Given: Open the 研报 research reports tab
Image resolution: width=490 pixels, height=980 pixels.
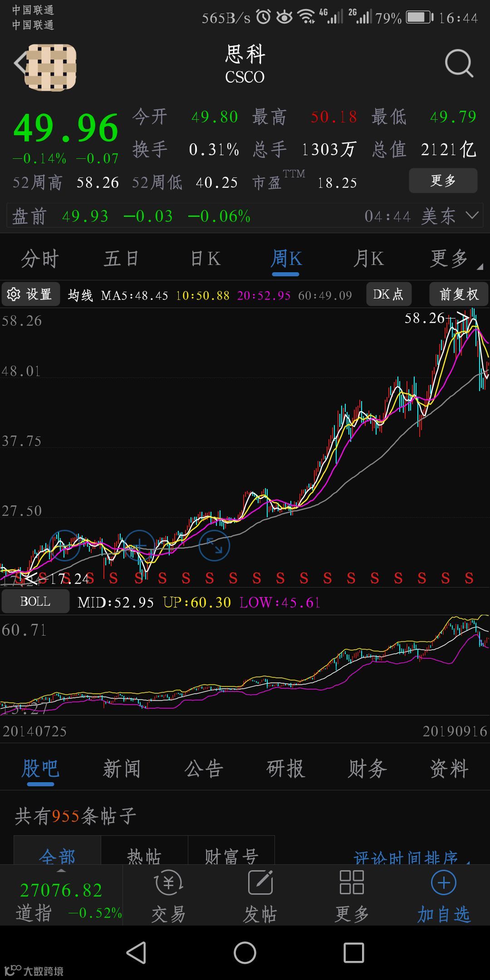Looking at the screenshot, I should pos(285,769).
